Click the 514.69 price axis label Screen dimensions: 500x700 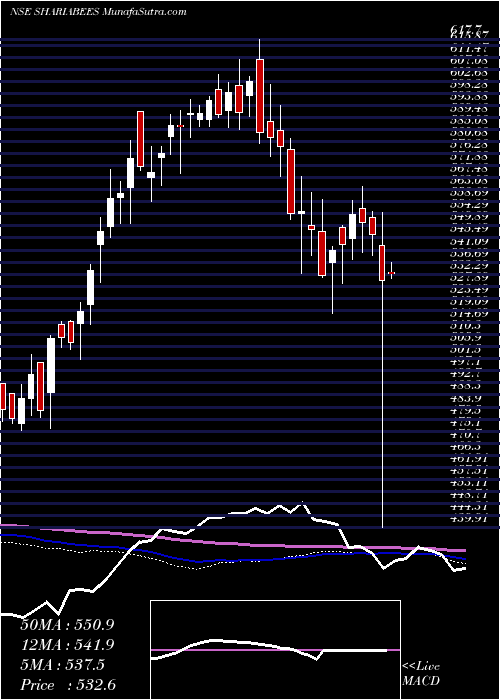468,314
